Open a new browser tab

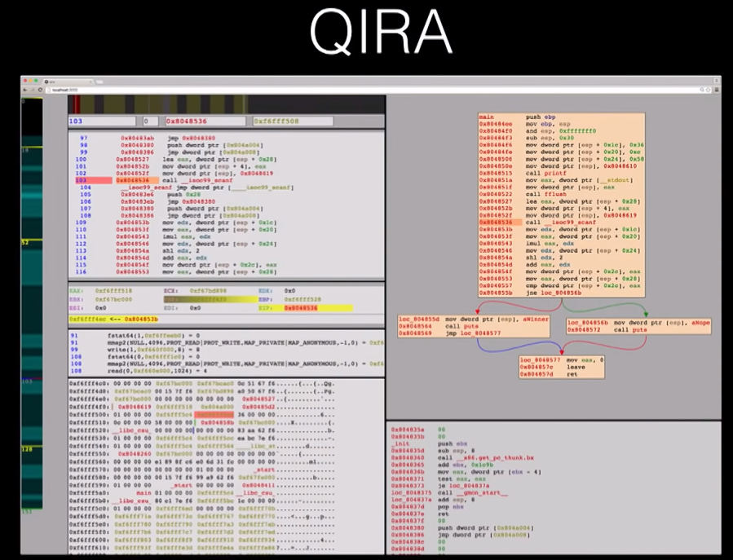[99, 82]
